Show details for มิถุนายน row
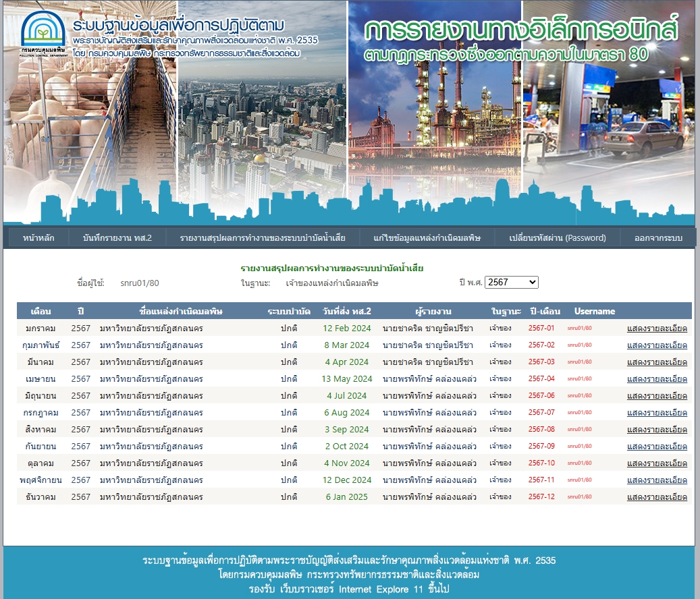Viewport: 700px width, 599px height. 657,396
